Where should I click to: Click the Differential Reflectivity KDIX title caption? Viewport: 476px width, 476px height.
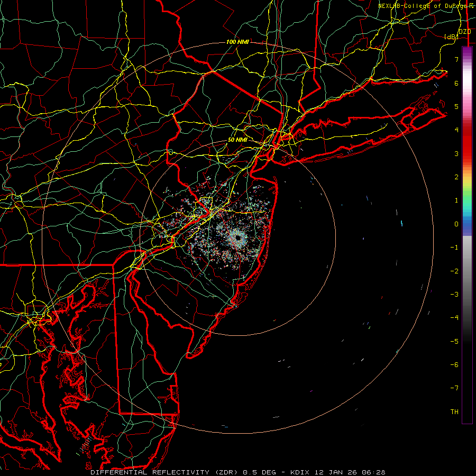coord(238,472)
